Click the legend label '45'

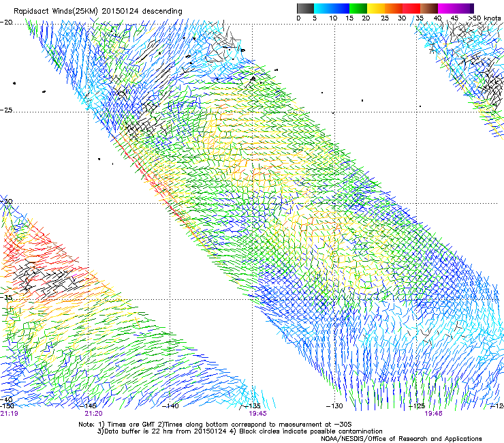[x=454, y=18]
